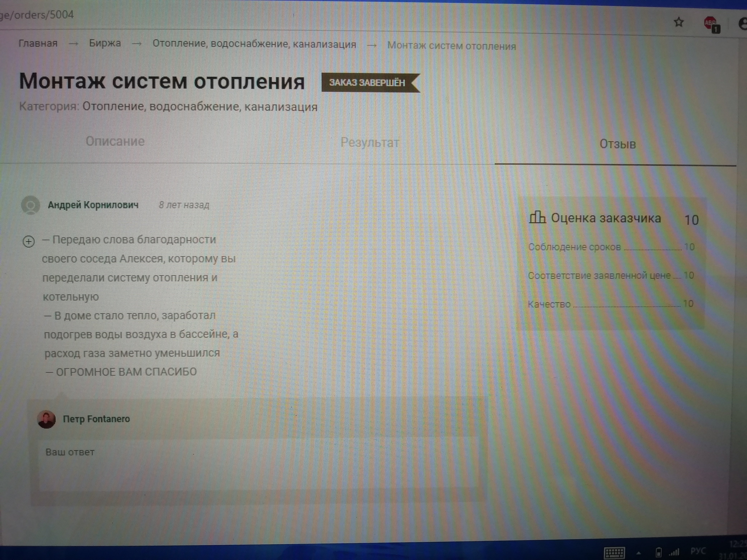The height and width of the screenshot is (560, 747).
Task: Open Отопление, водоснабжение, канализация breadcrumb
Action: [x=254, y=44]
